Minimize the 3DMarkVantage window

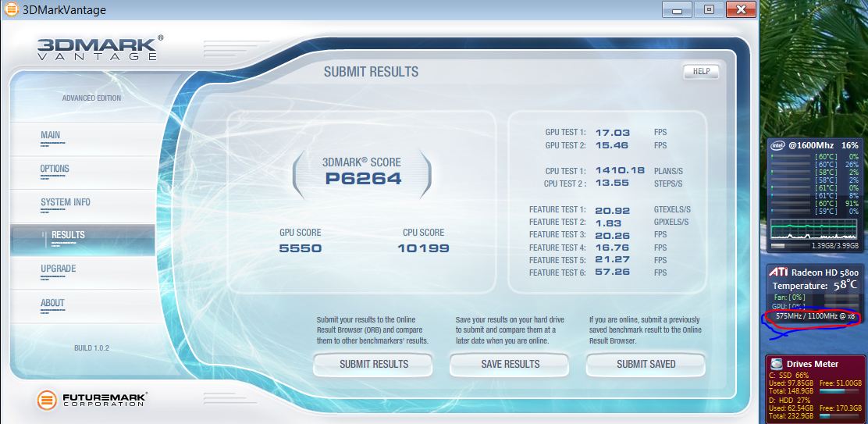click(677, 9)
